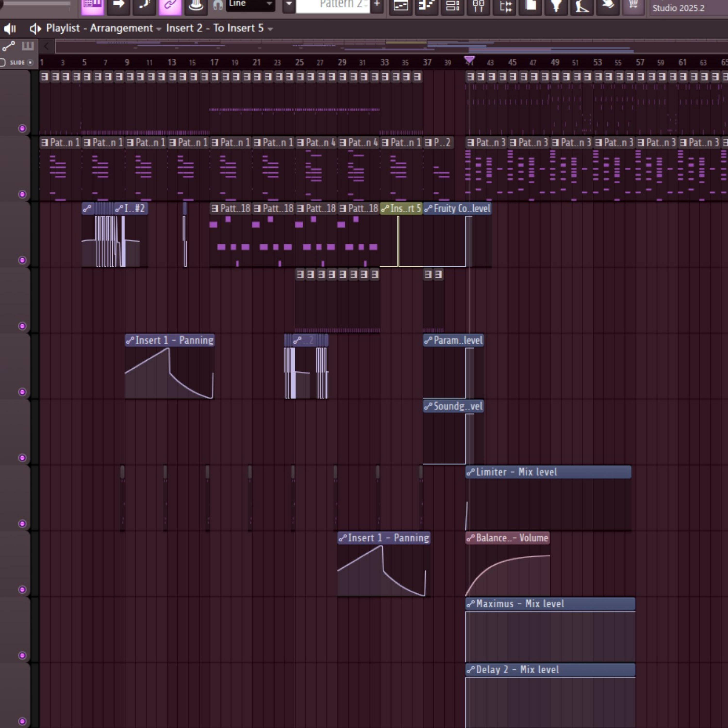This screenshot has height=728, width=728.
Task: Mute the Limiter Mix level track
Action: point(22,523)
